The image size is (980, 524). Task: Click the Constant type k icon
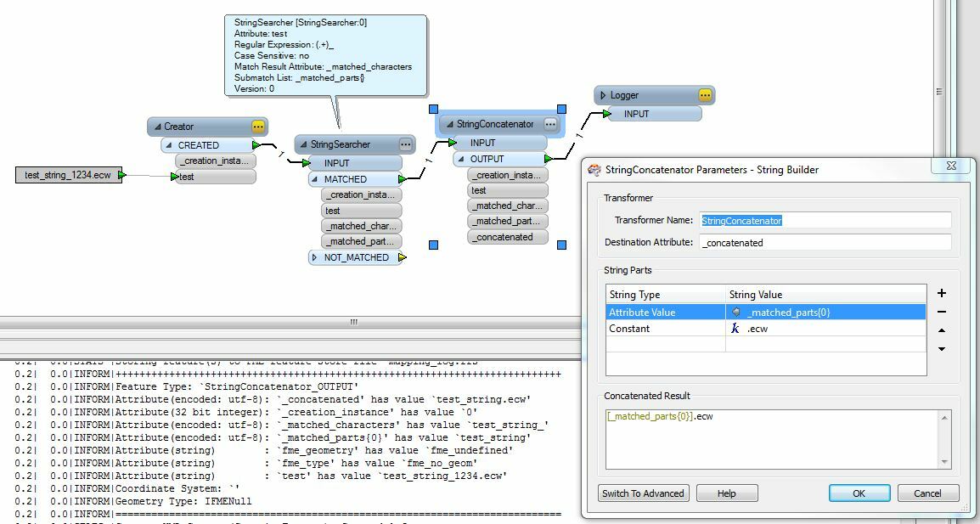pyautogui.click(x=735, y=329)
